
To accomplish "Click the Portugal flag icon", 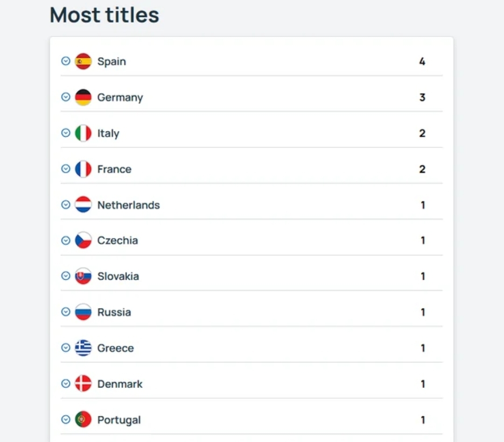I will [83, 420].
